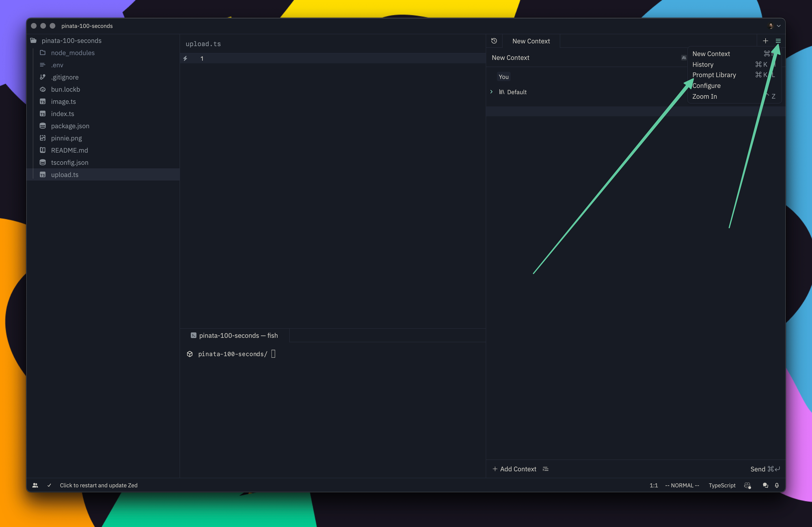Expand the node_modules folder
812x527 pixels.
(x=72, y=53)
